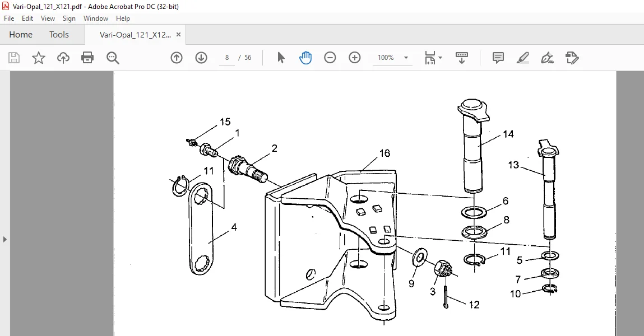Add bookmark with the star icon
Screen dimensions: 644x336
[39, 58]
